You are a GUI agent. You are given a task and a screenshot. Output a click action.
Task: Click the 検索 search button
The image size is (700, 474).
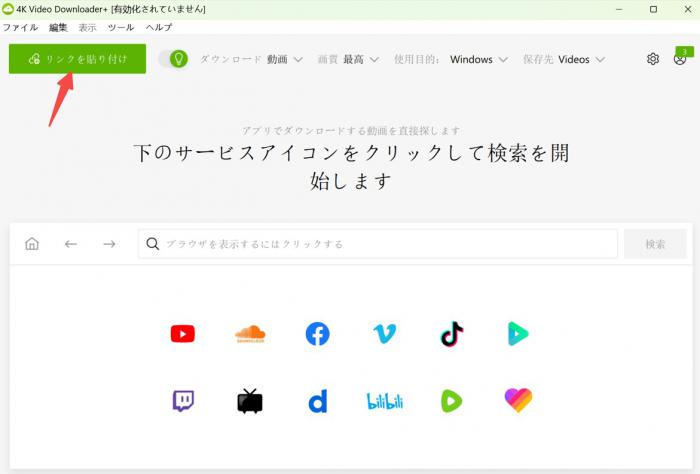[655, 244]
